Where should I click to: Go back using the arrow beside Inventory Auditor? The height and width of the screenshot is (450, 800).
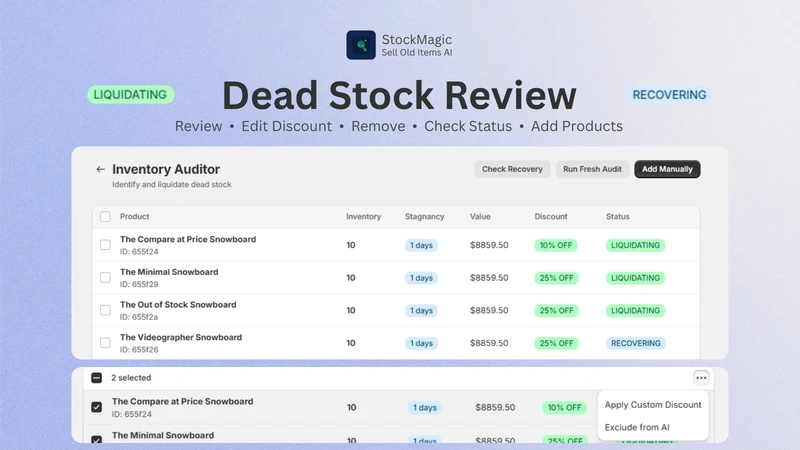pos(101,169)
